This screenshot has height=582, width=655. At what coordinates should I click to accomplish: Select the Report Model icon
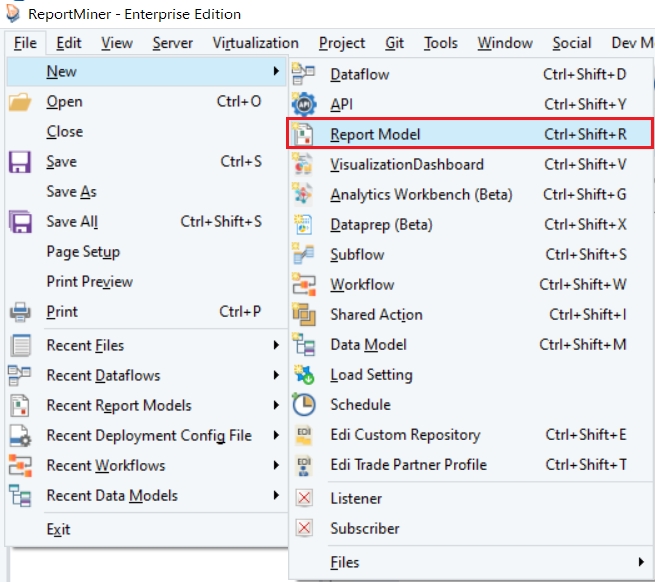coord(303,134)
